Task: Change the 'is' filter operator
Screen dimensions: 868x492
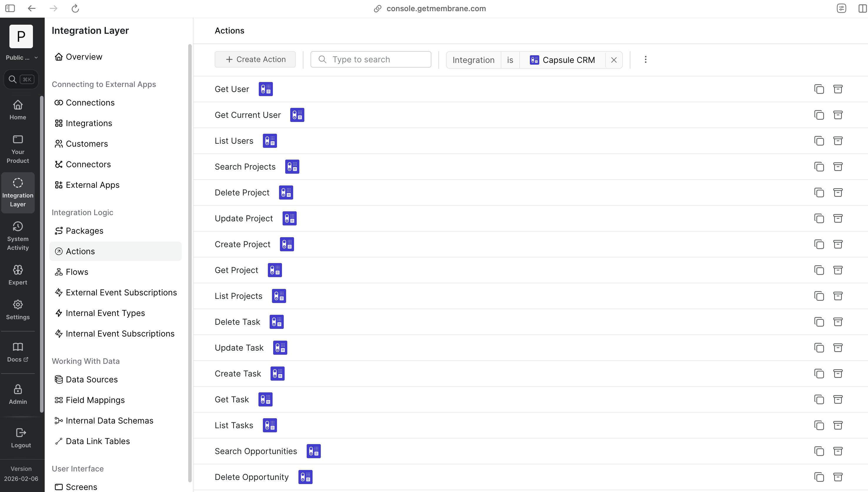Action: 510,60
